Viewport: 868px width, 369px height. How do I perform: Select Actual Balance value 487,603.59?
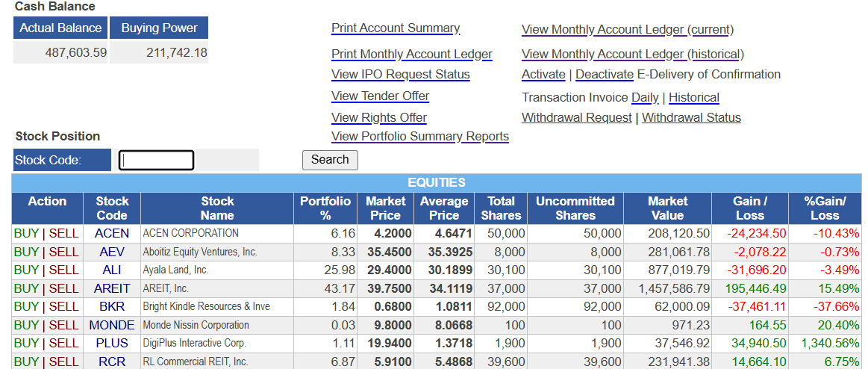click(76, 53)
